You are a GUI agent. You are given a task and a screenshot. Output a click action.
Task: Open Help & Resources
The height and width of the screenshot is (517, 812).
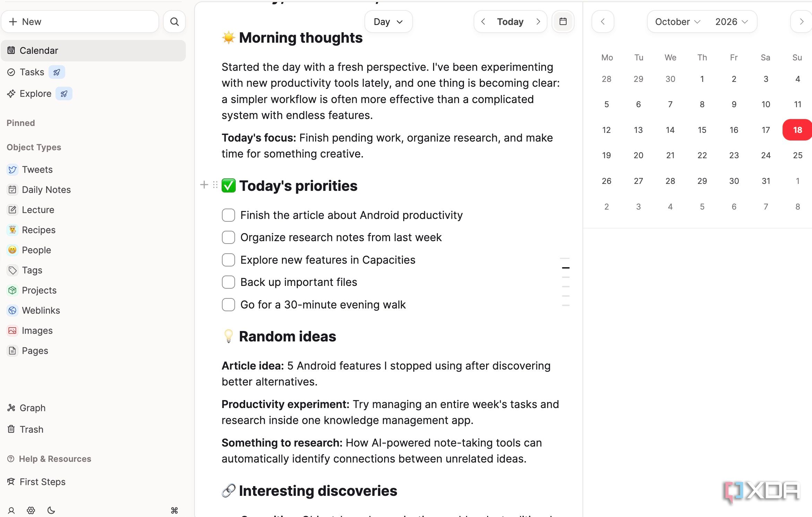[x=49, y=459]
